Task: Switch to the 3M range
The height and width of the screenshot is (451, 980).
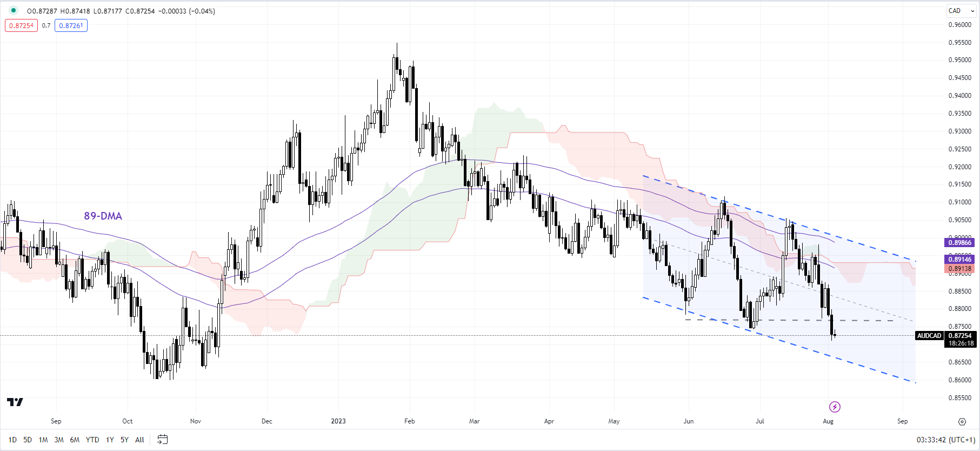Action: (59, 440)
